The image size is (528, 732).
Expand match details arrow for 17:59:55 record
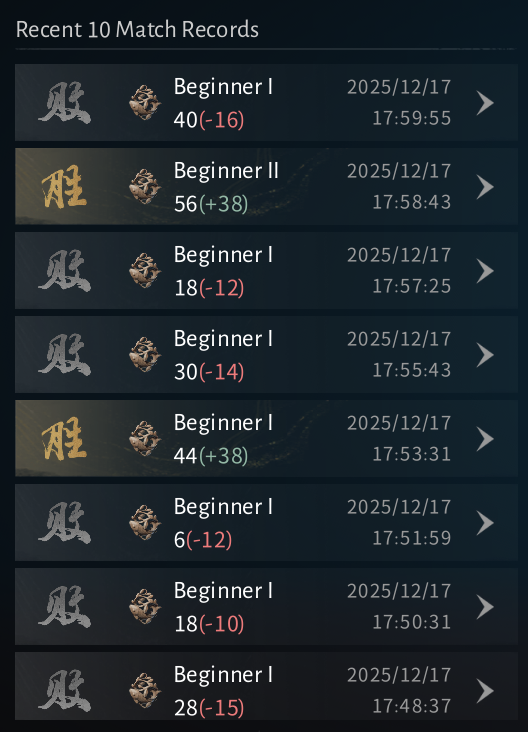coord(485,103)
